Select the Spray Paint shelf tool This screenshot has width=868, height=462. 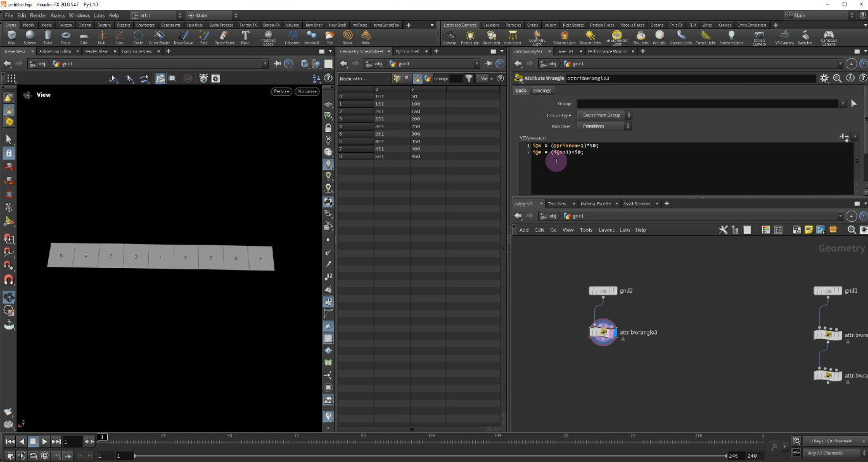point(224,37)
